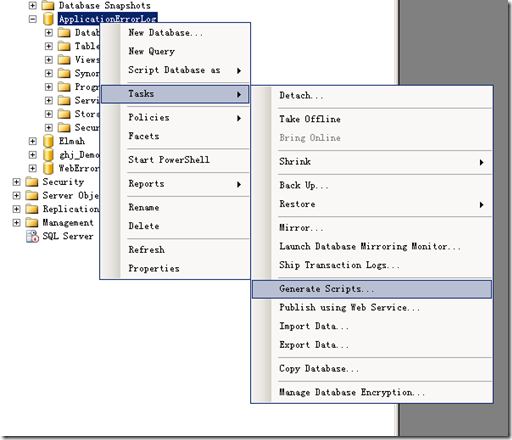
Task: Click the Elmah database icon
Action: pos(48,141)
